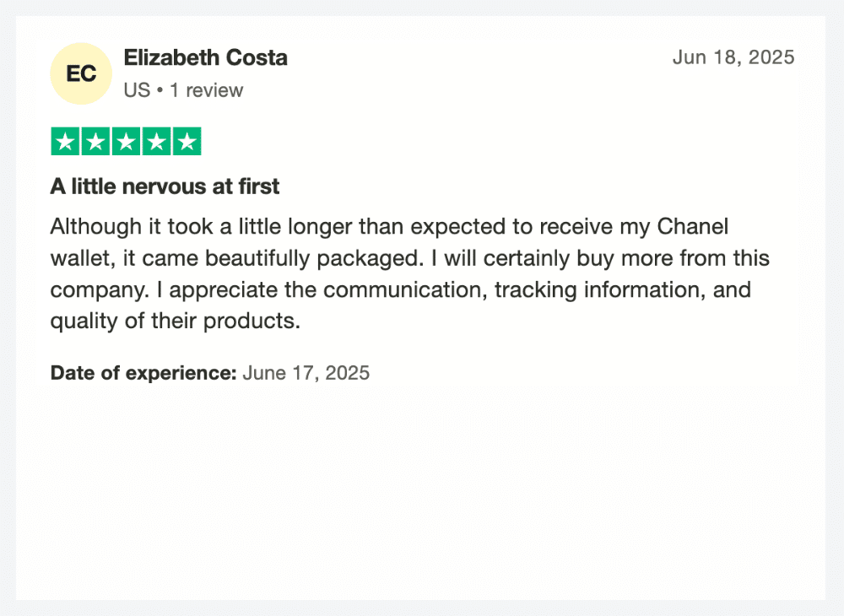Click "quality of their products" line
The image size is (844, 616).
[x=175, y=322]
